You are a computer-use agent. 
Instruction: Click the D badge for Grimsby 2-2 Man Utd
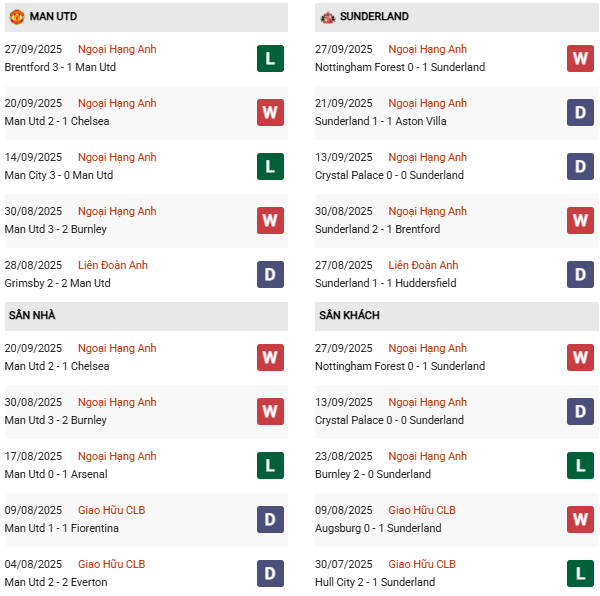click(x=270, y=274)
